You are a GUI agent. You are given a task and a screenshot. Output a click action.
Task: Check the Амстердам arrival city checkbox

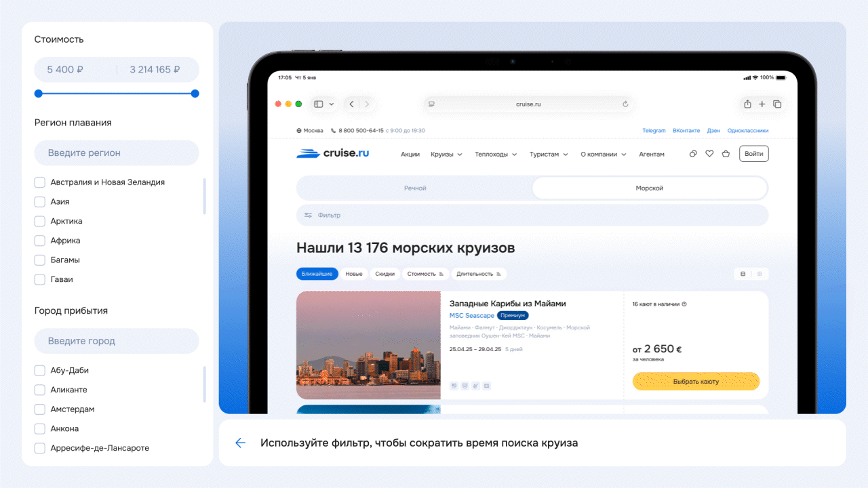(x=39, y=409)
